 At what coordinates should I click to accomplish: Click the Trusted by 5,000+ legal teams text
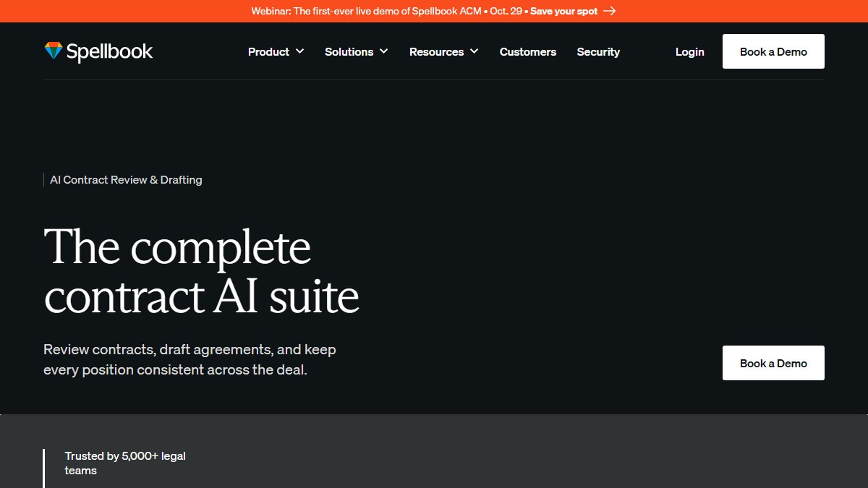(x=125, y=463)
